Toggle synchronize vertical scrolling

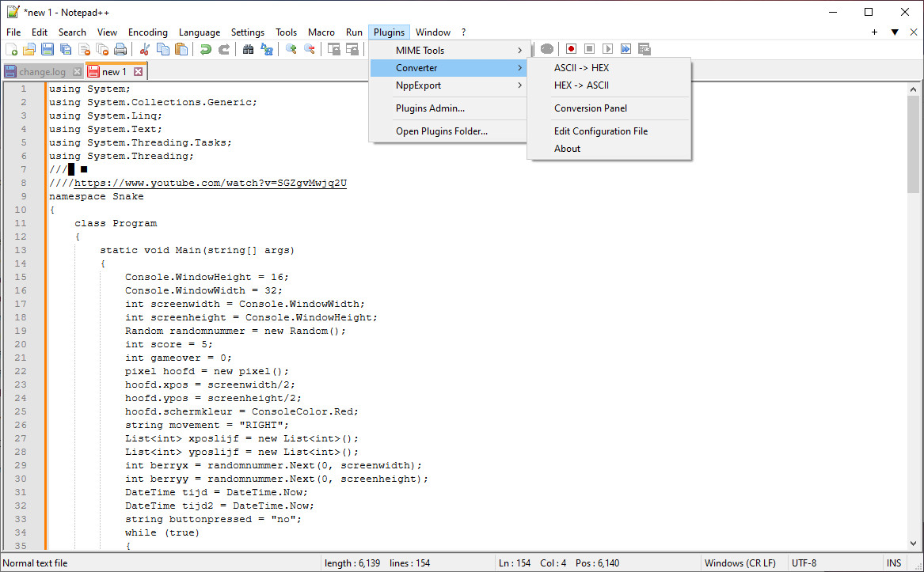coord(336,48)
